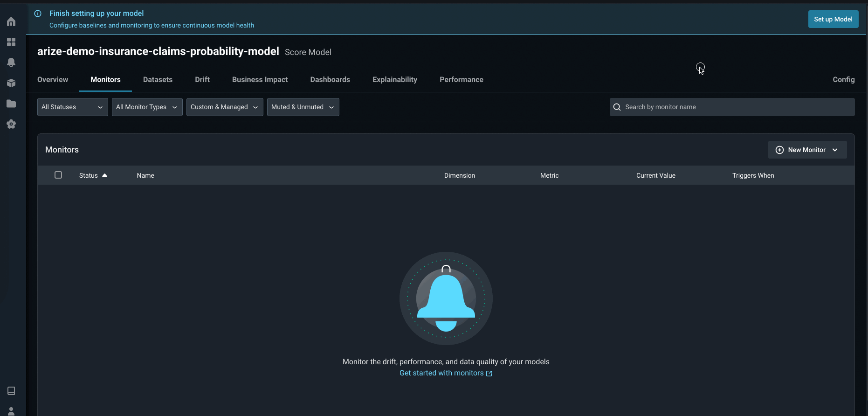Click the Monitors panel title
Image resolution: width=868 pixels, height=416 pixels.
[62, 150]
